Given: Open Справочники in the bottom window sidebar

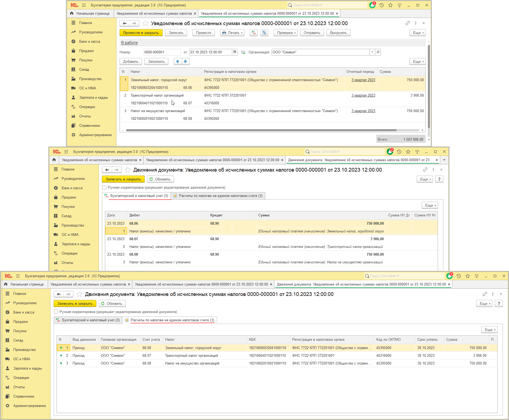Looking at the screenshot, I should point(23,397).
